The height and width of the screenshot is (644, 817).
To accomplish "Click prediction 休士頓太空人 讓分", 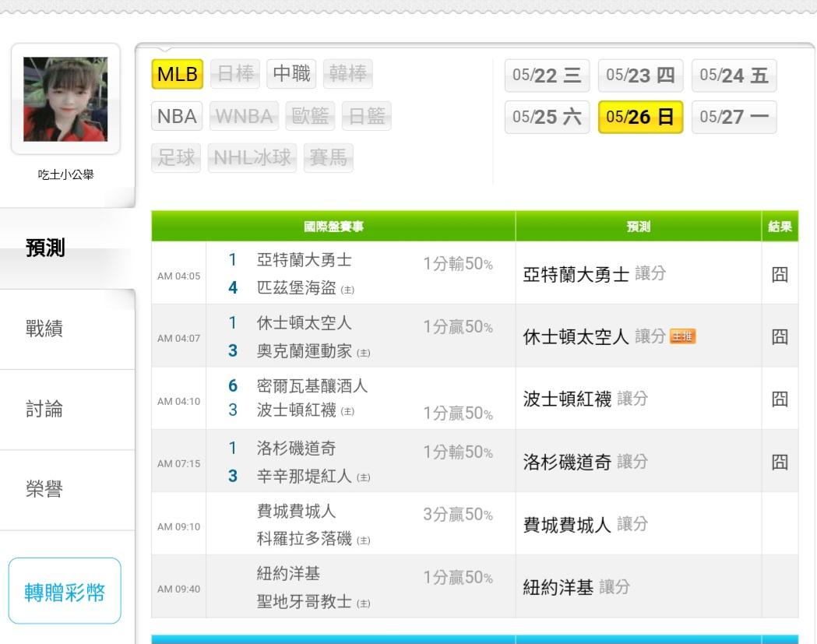I will [594, 336].
